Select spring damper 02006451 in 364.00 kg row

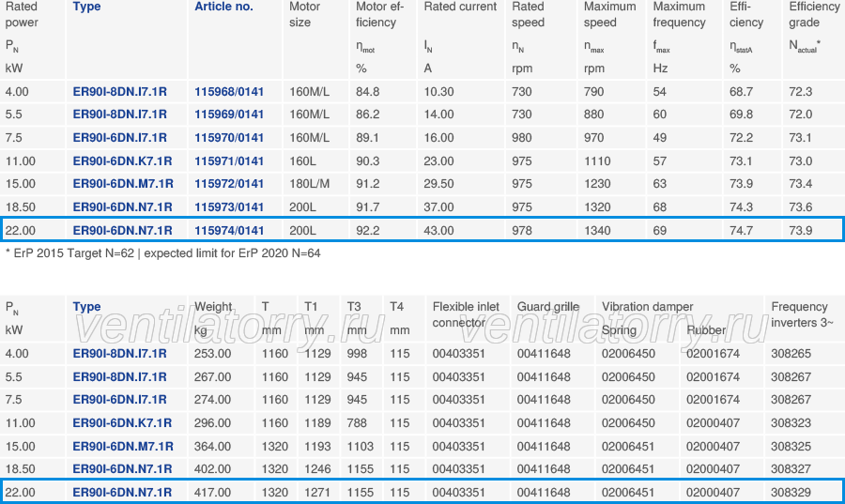coord(628,447)
